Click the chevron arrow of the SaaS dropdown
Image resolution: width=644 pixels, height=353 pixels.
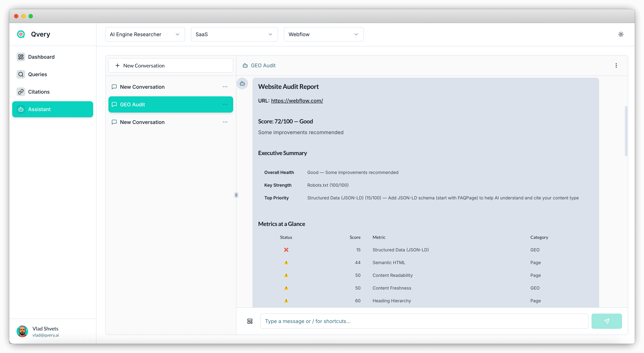tap(270, 34)
